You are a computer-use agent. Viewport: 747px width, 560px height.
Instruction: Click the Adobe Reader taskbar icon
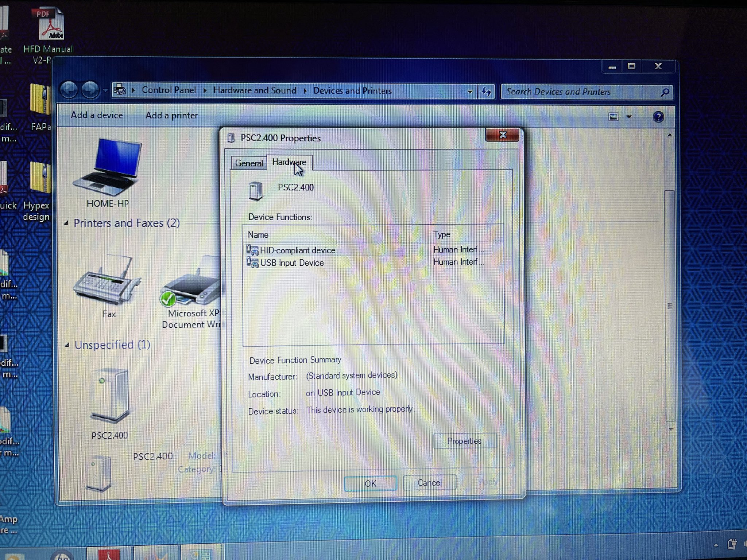click(109, 553)
